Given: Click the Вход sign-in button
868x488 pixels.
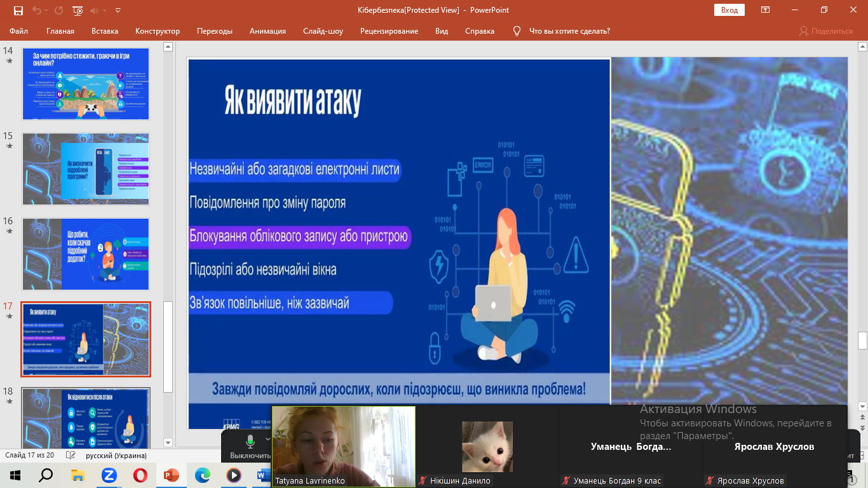Looking at the screenshot, I should click(729, 10).
